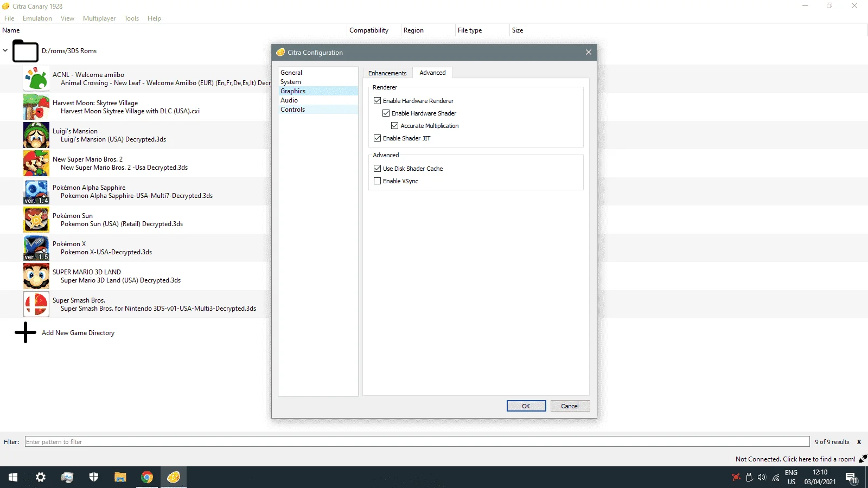Select Graphics in the configuration list

(x=318, y=91)
